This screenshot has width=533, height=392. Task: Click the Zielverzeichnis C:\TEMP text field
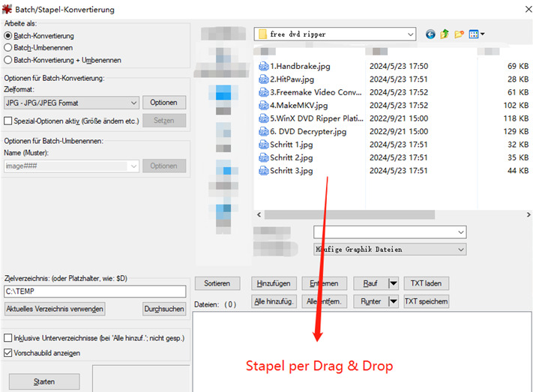[94, 292]
